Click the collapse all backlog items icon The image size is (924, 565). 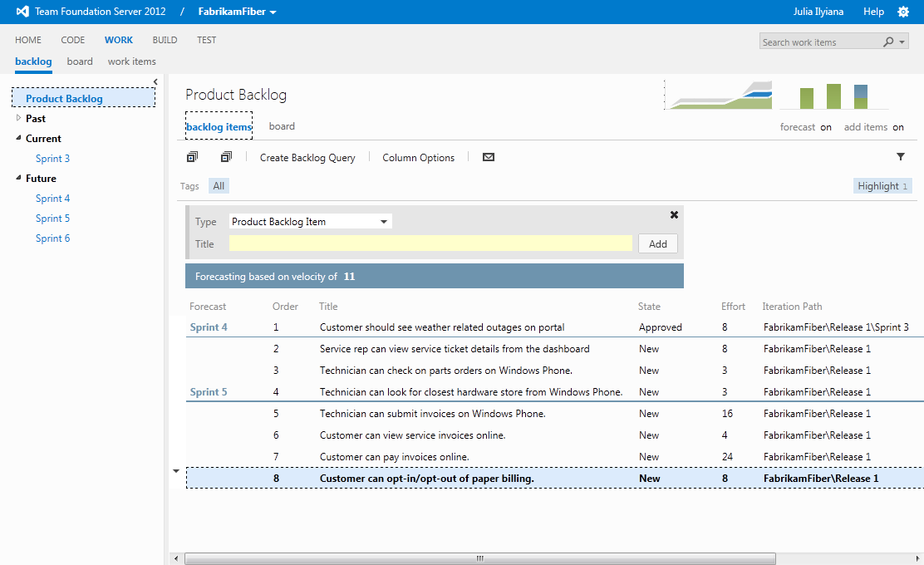point(226,157)
